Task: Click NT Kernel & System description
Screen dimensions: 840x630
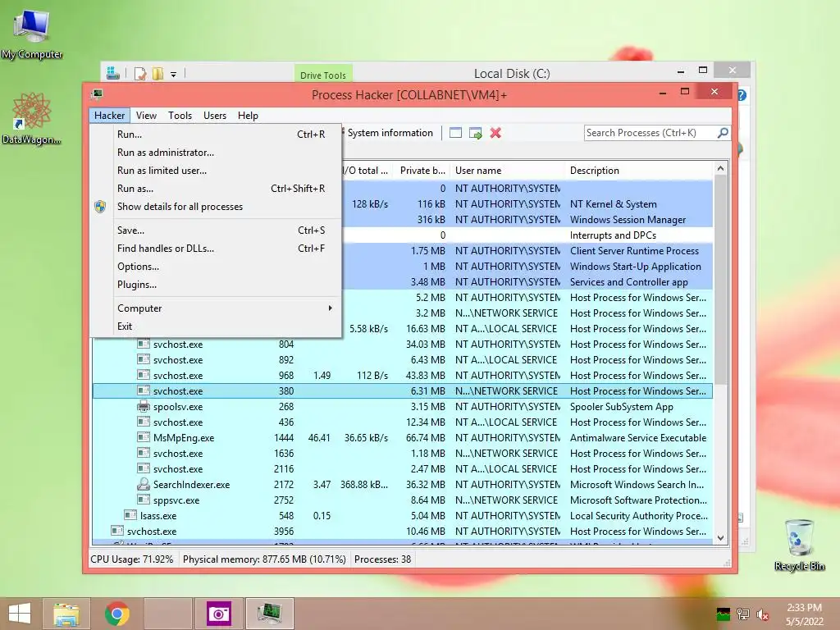Action: [613, 204]
